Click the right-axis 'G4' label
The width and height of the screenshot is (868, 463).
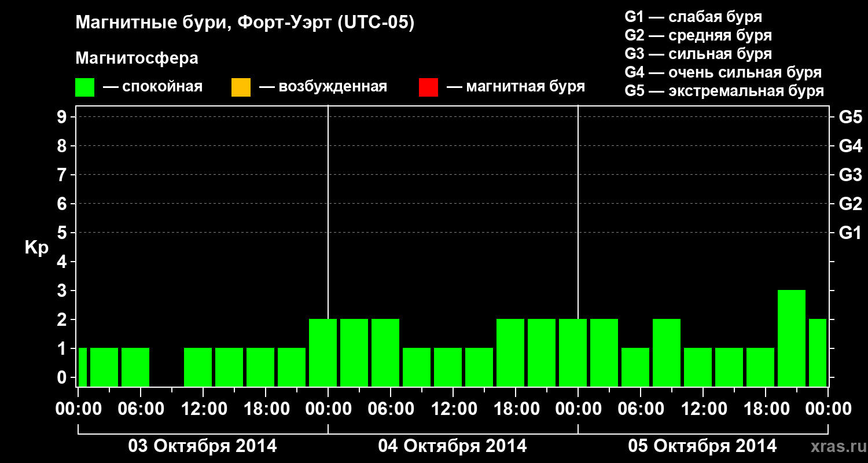tap(850, 146)
